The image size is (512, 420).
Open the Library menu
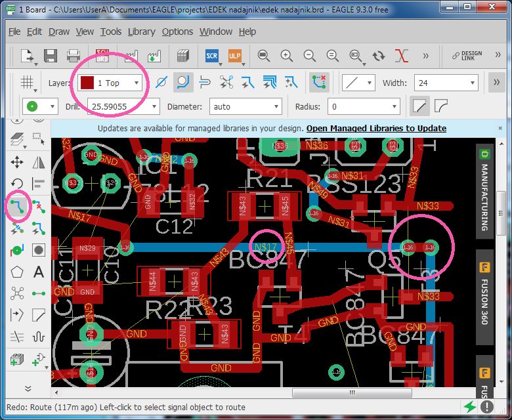point(141,31)
